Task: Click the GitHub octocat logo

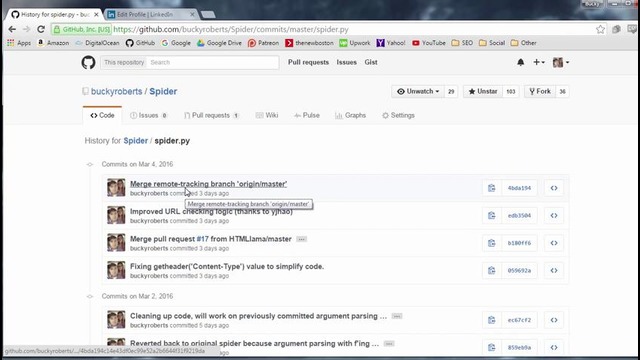Action: click(x=88, y=62)
